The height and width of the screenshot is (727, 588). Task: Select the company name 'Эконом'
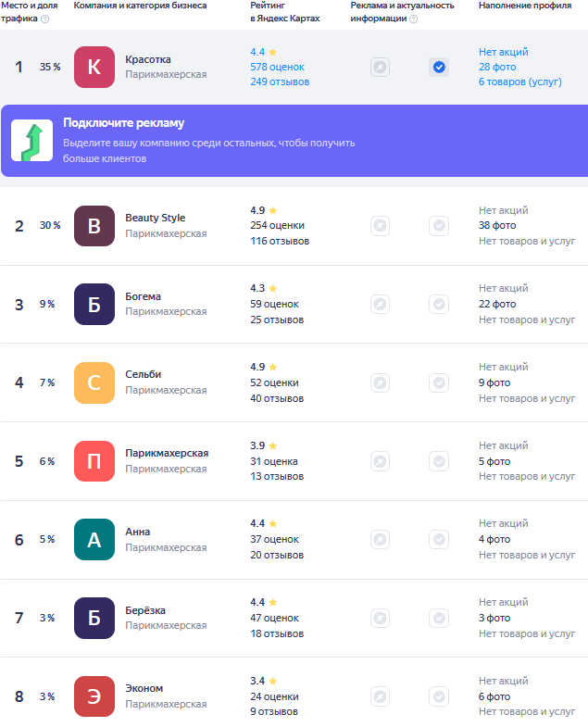point(144,688)
